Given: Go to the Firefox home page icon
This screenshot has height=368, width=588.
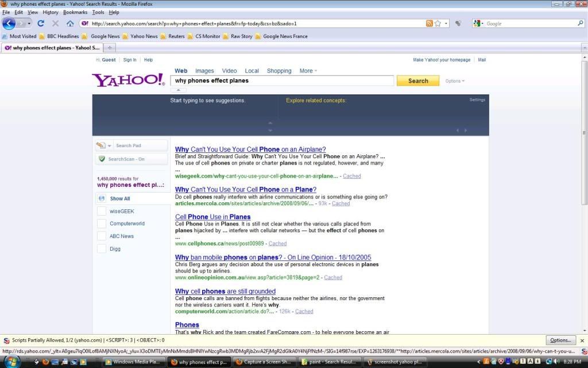Looking at the screenshot, I should click(x=70, y=23).
